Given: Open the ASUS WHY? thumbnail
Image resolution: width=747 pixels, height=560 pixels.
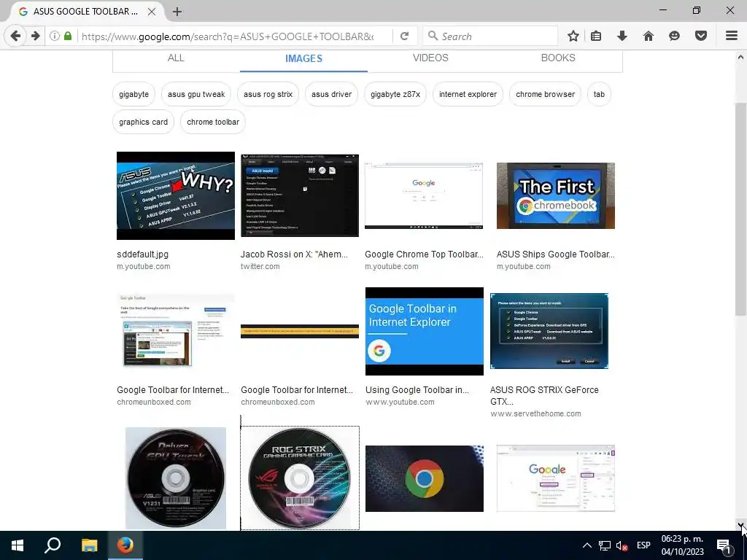Looking at the screenshot, I should click(176, 195).
